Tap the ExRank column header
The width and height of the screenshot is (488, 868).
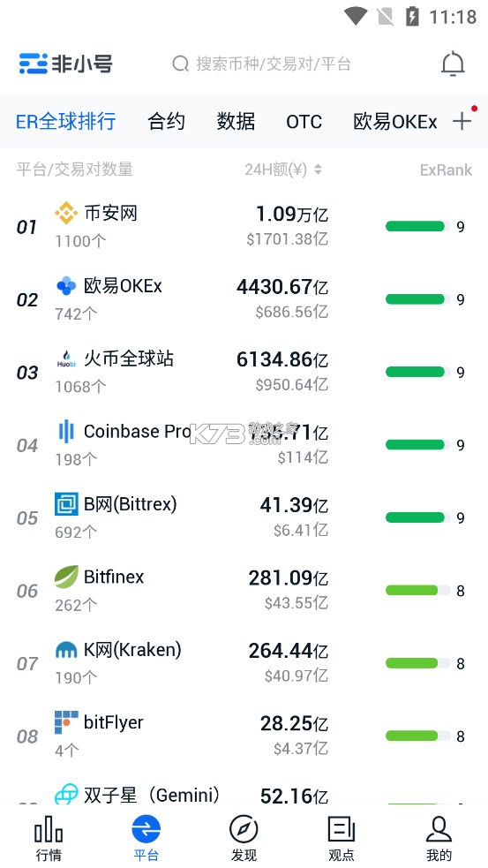(446, 170)
